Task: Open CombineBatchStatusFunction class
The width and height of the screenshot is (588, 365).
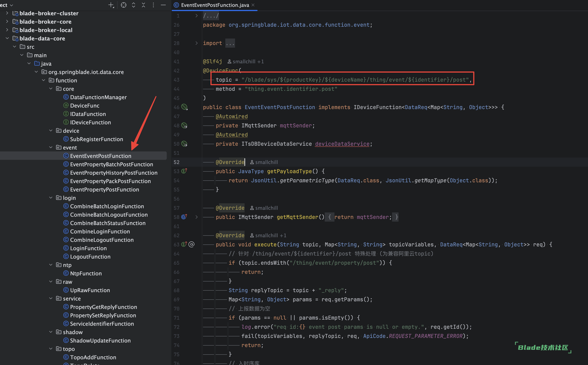Action: 108,223
